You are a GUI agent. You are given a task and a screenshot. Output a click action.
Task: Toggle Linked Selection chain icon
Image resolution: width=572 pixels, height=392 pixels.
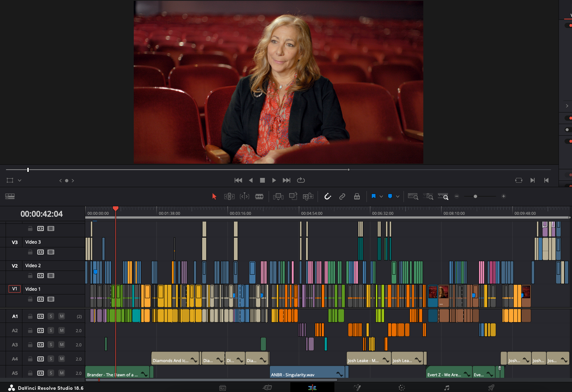coord(342,197)
